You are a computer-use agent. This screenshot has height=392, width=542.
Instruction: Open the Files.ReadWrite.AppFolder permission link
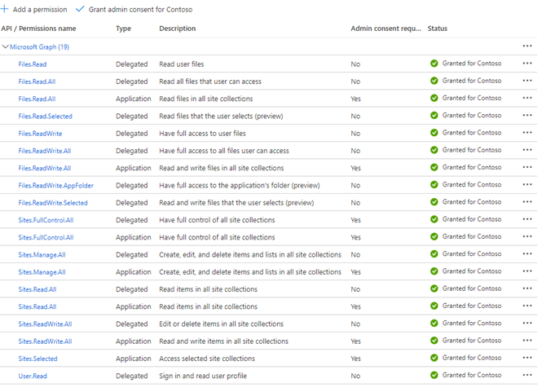(56, 186)
